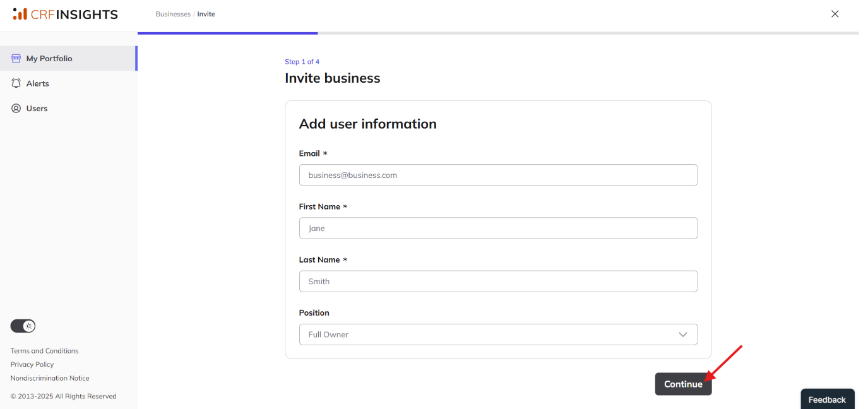Click the step progress bar
The height and width of the screenshot is (409, 868).
click(x=498, y=33)
